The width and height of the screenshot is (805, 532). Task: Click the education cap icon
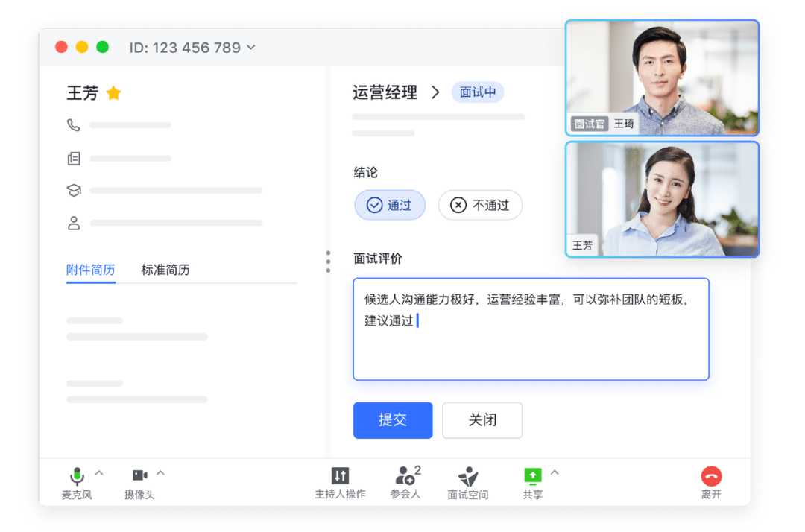click(x=74, y=190)
